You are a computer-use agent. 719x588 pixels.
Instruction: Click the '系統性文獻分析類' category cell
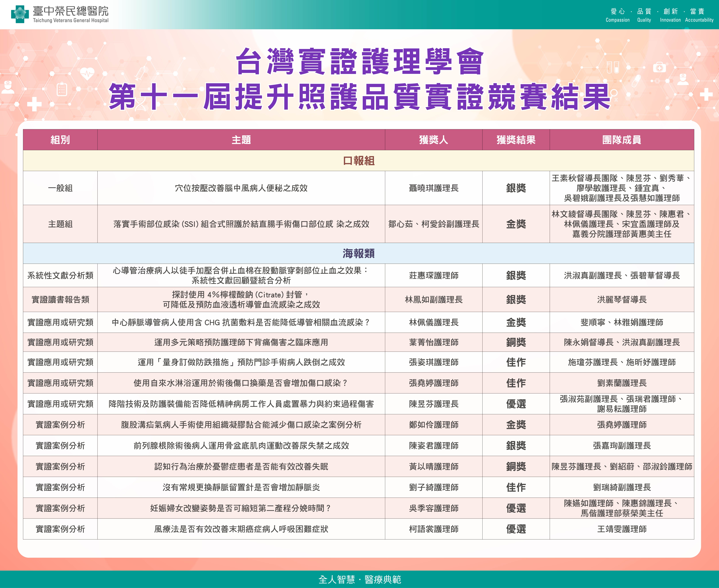coord(60,275)
